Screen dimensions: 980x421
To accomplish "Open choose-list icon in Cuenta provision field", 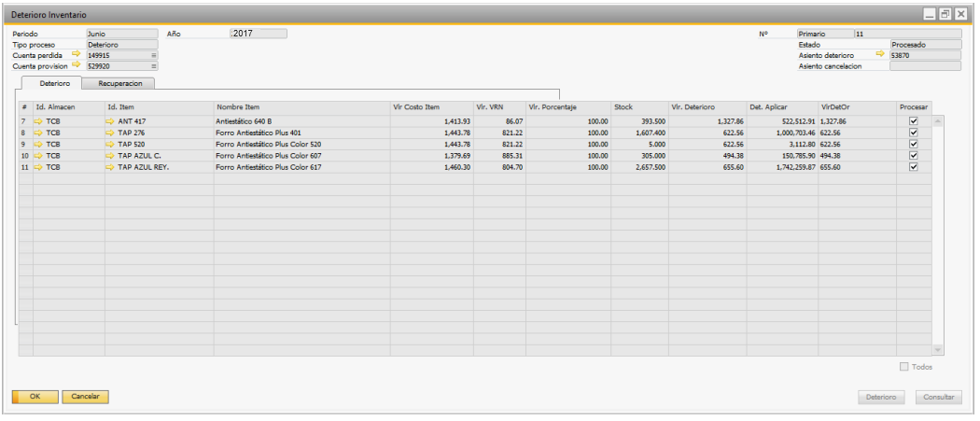I will coord(154,67).
